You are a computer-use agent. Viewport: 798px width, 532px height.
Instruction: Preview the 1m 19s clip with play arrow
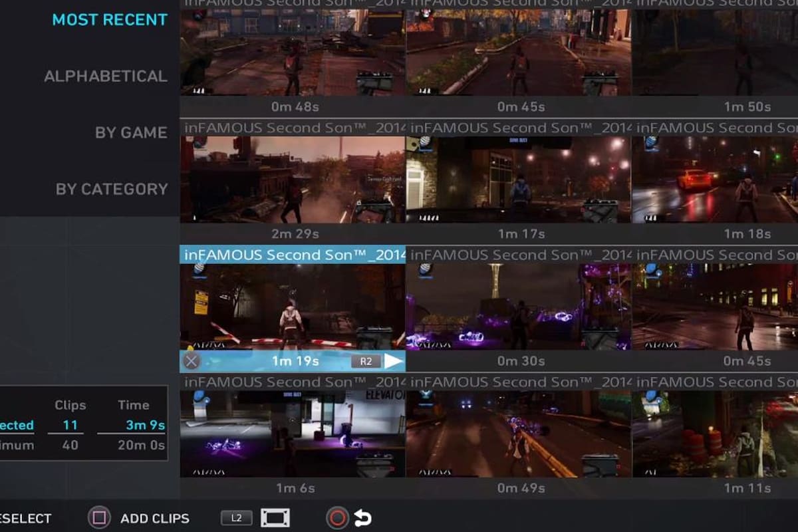point(394,361)
